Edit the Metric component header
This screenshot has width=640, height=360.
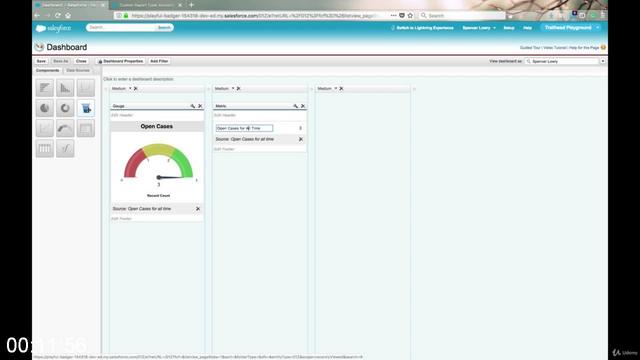(225, 115)
